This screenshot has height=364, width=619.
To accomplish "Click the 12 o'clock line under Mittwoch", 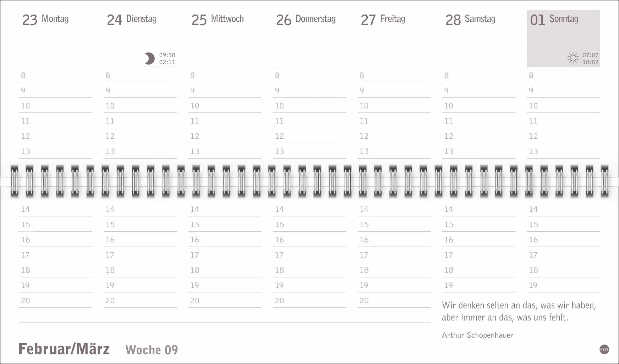I will tap(225, 136).
